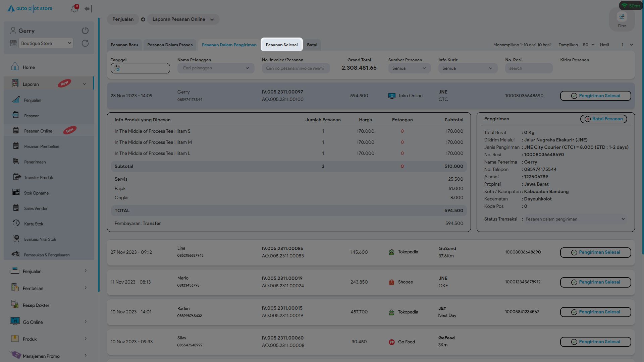Switch to Pesanan Baru tab
The height and width of the screenshot is (362, 644).
(x=124, y=45)
